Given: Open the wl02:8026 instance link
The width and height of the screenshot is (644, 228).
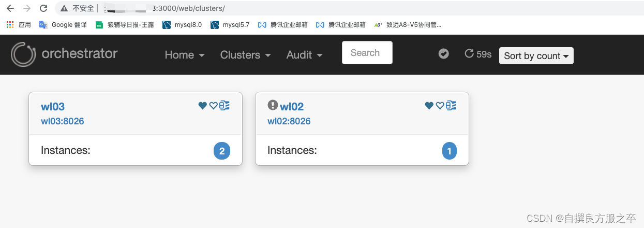Looking at the screenshot, I should 289,121.
